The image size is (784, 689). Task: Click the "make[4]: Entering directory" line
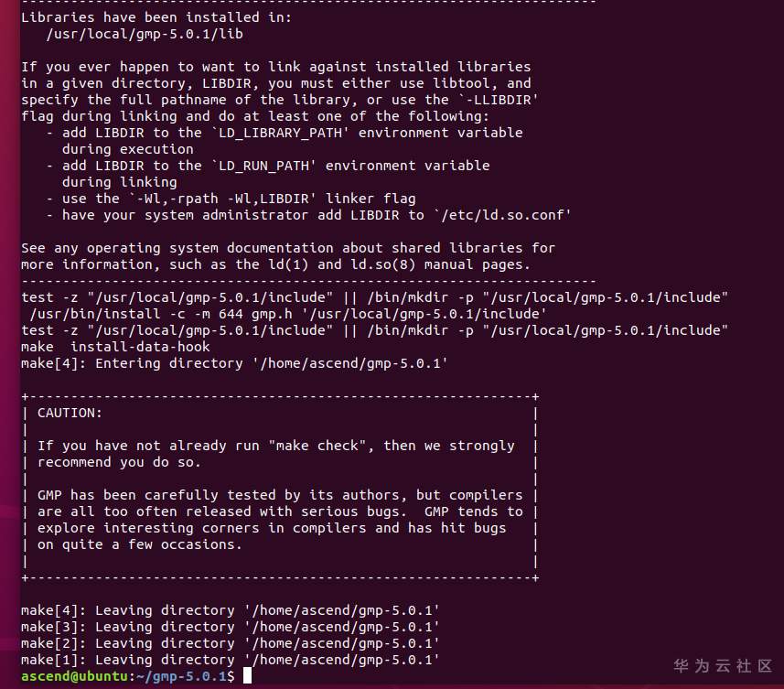coord(234,363)
